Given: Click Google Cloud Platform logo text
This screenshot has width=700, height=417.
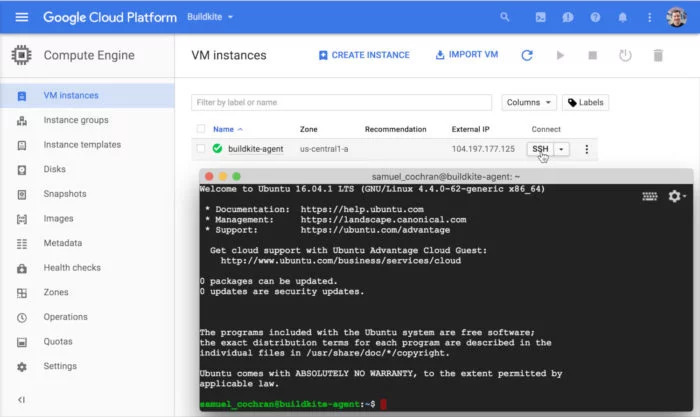Looking at the screenshot, I should pos(110,17).
